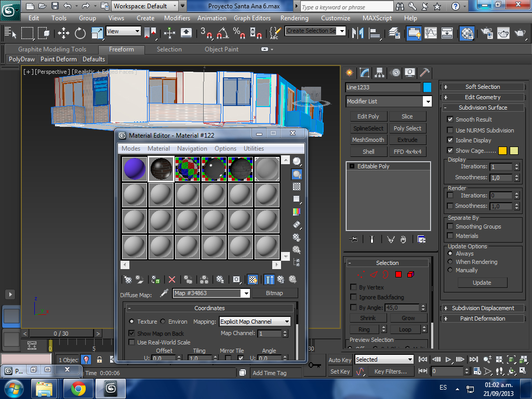Open the Reference Coordinate View dropdown
Viewport: 532px width, 399px height.
[123, 31]
